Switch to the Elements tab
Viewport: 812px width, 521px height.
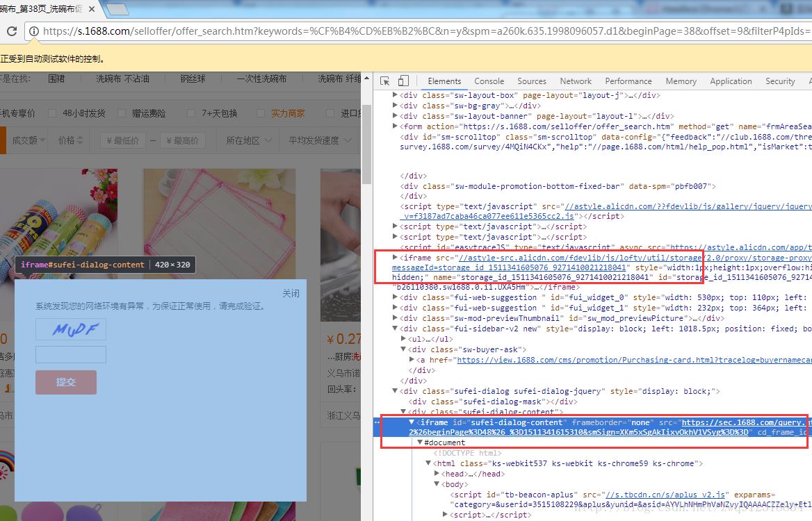tap(444, 81)
